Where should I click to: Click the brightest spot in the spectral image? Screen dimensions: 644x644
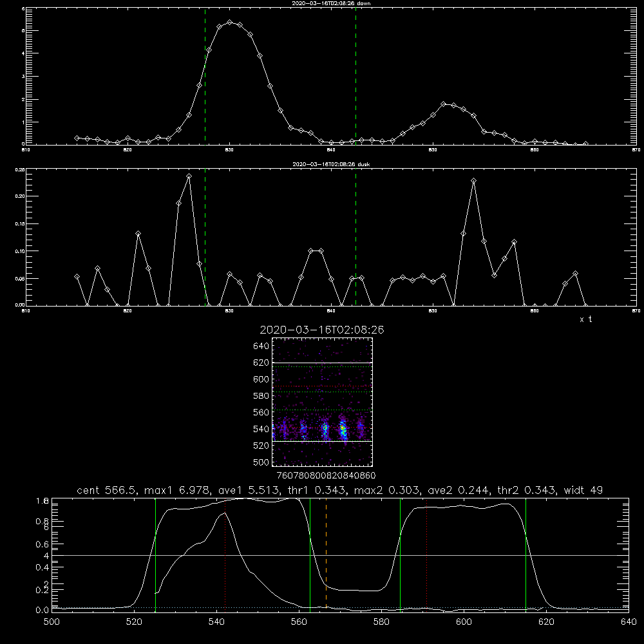pos(343,428)
